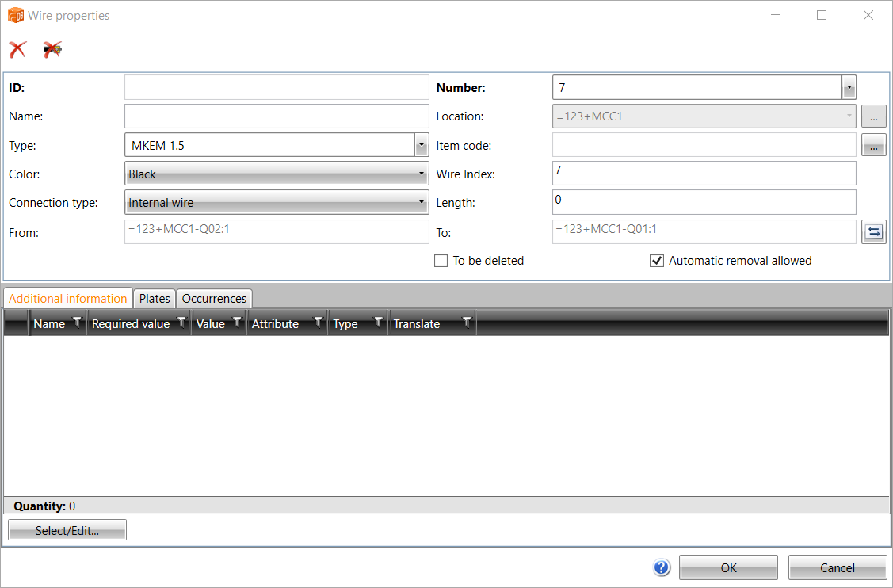Click the filter icon on Name column
893x588 pixels.
pyautogui.click(x=77, y=323)
